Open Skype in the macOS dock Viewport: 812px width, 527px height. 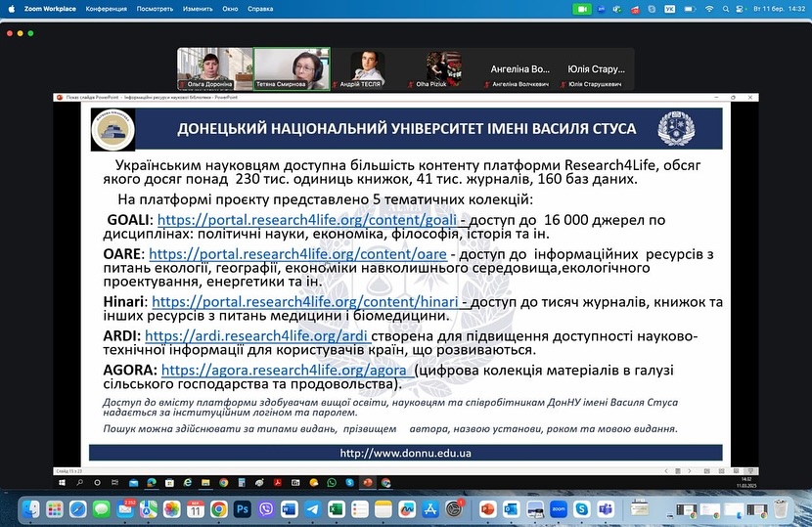pos(581,509)
